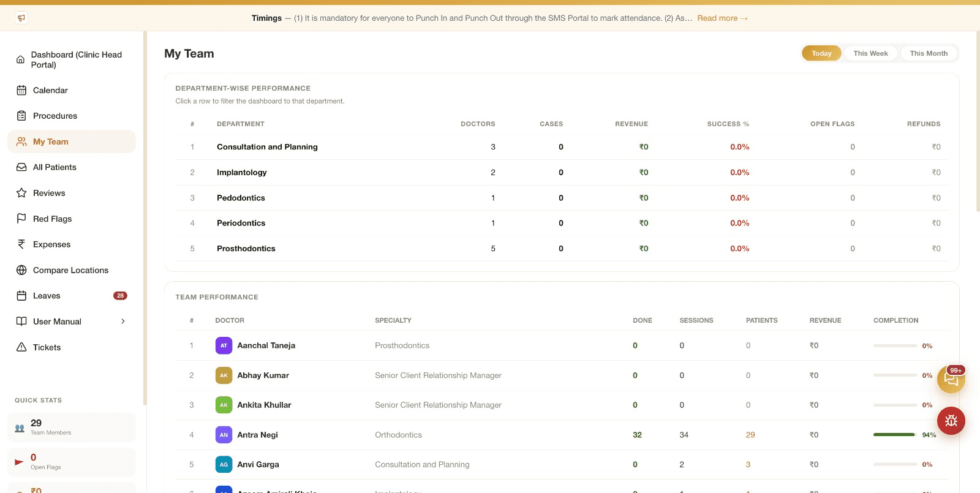Click Antra Negi's AN avatar
Viewport: 980px width, 493px height.
pyautogui.click(x=224, y=435)
